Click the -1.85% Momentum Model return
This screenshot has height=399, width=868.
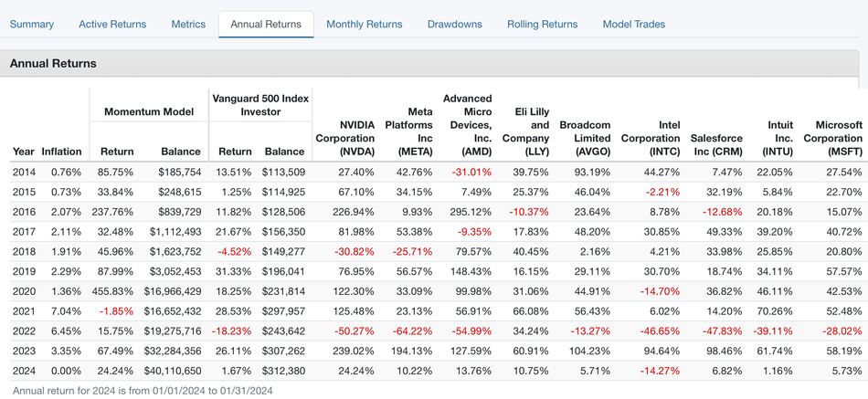click(117, 311)
